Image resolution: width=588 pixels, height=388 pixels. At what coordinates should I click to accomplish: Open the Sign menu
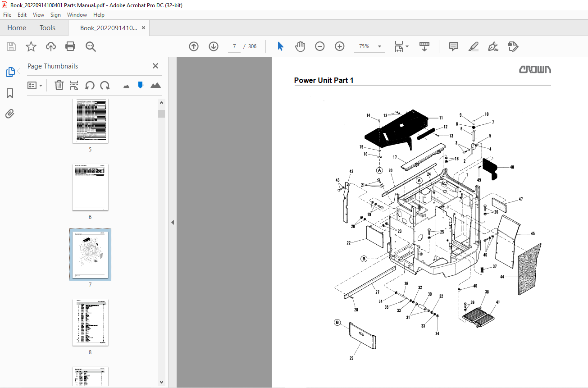(55, 15)
